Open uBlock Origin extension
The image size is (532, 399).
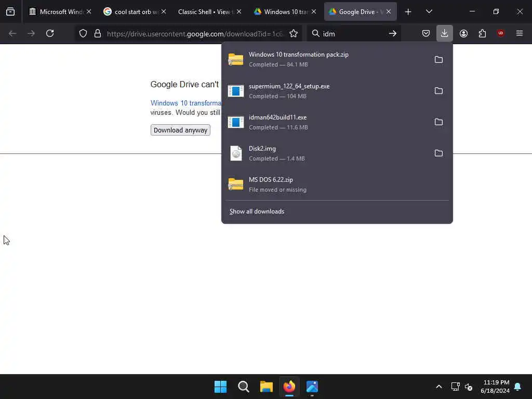pyautogui.click(x=500, y=33)
